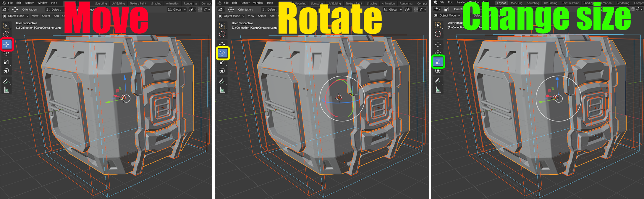Choose the Measure tool in Move screenshot

coord(7,90)
